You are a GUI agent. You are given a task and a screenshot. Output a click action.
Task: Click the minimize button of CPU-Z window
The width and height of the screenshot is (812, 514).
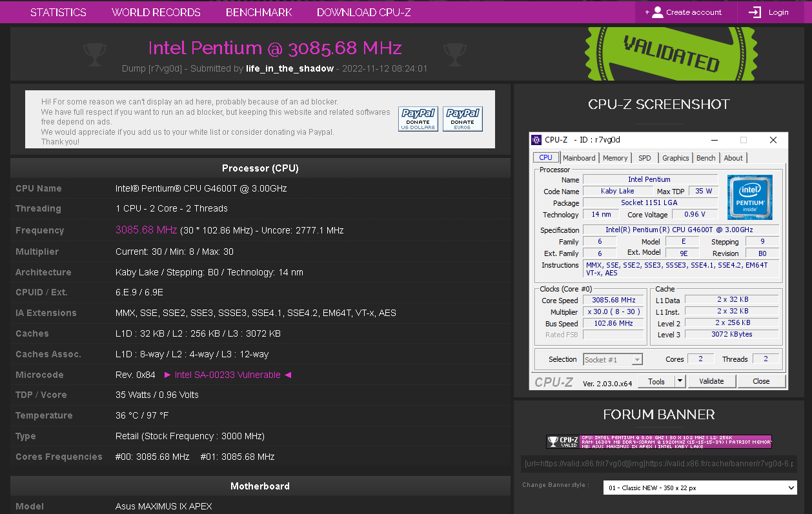tap(715, 140)
